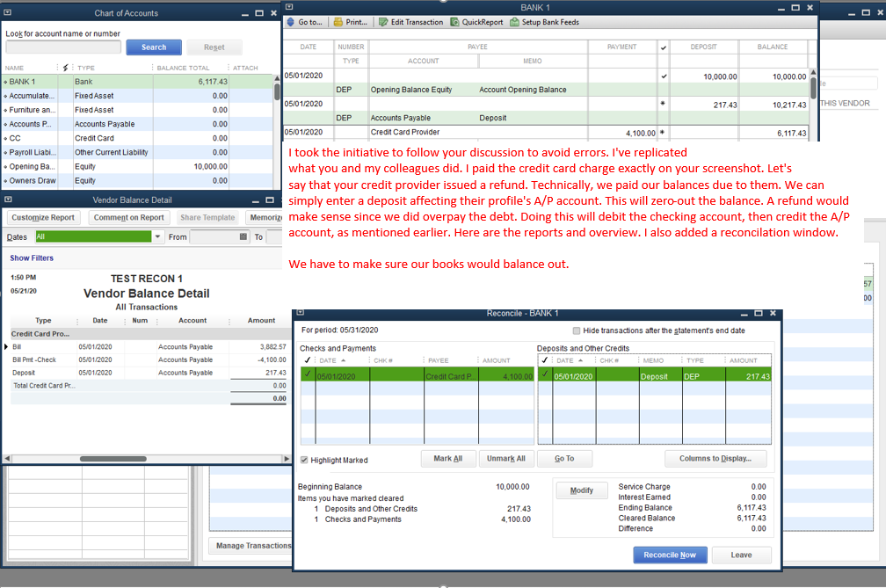The width and height of the screenshot is (886, 588).
Task: Click Comment on Report
Action: click(x=129, y=217)
